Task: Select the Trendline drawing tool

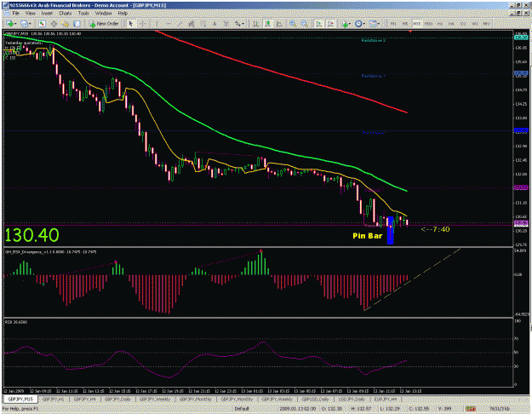Action: click(x=180, y=24)
